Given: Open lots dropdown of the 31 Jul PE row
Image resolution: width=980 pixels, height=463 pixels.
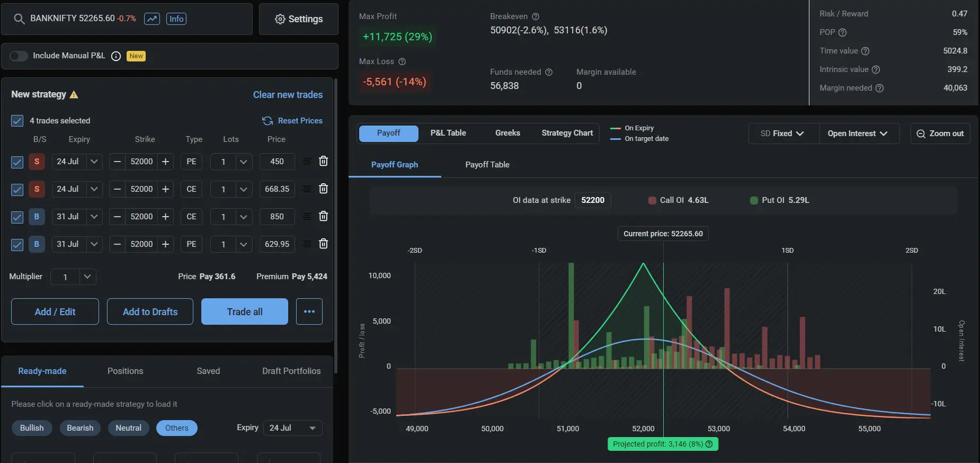Looking at the screenshot, I should 243,244.
